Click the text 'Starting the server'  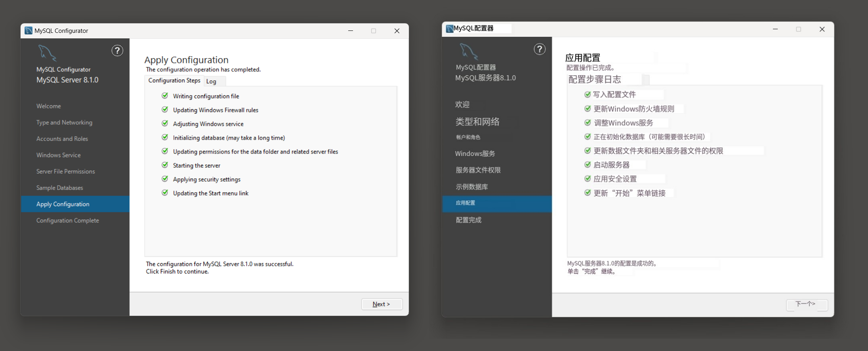coord(196,165)
